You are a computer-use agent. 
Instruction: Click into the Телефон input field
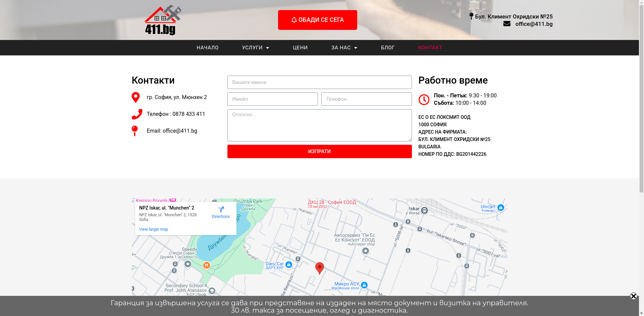366,99
